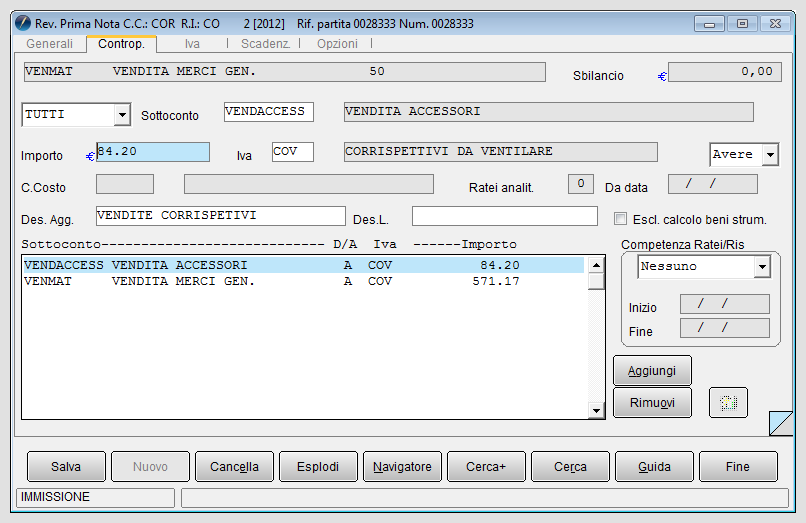Viewport: 806px width, 523px height.
Task: Click the Des. Agg. field VENDITE CORRISPETIVI
Action: point(221,216)
